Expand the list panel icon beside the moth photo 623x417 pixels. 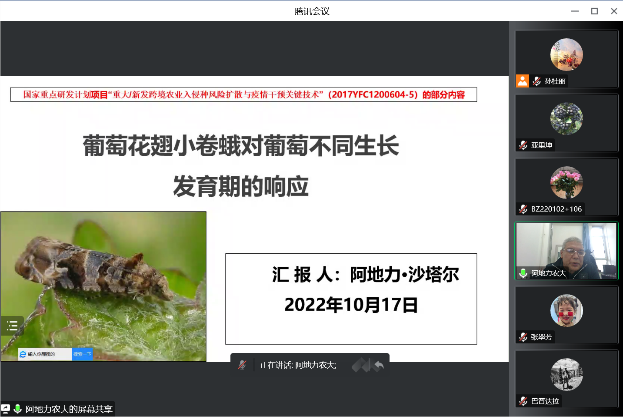tap(12, 325)
